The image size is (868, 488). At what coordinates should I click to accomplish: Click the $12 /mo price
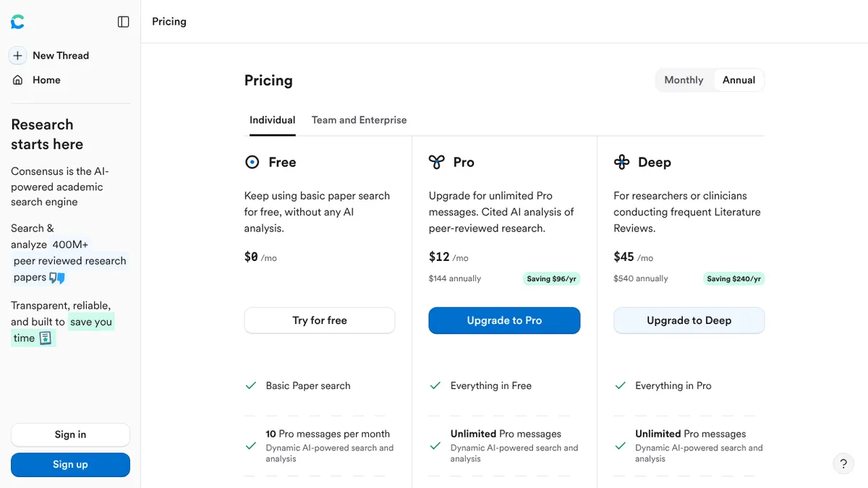point(448,257)
